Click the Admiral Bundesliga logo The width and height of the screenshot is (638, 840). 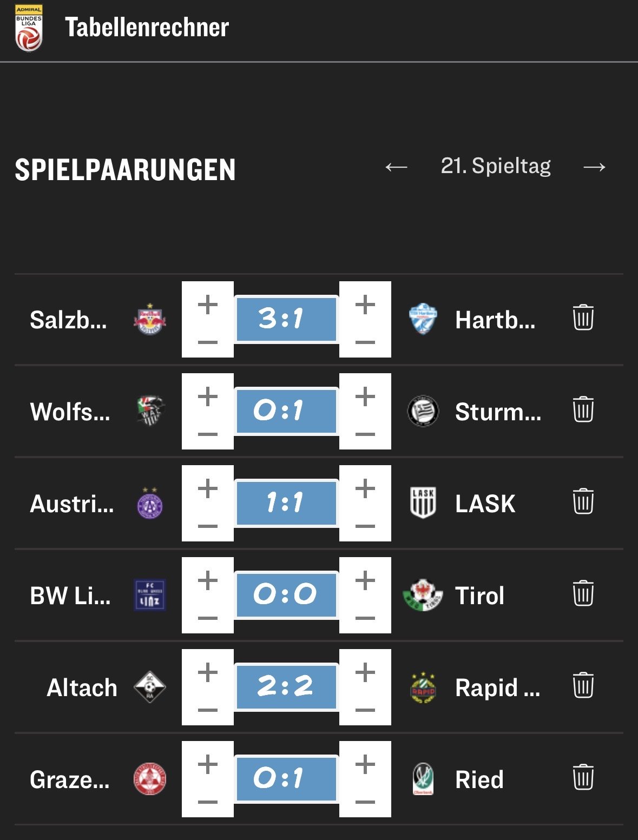(x=29, y=28)
